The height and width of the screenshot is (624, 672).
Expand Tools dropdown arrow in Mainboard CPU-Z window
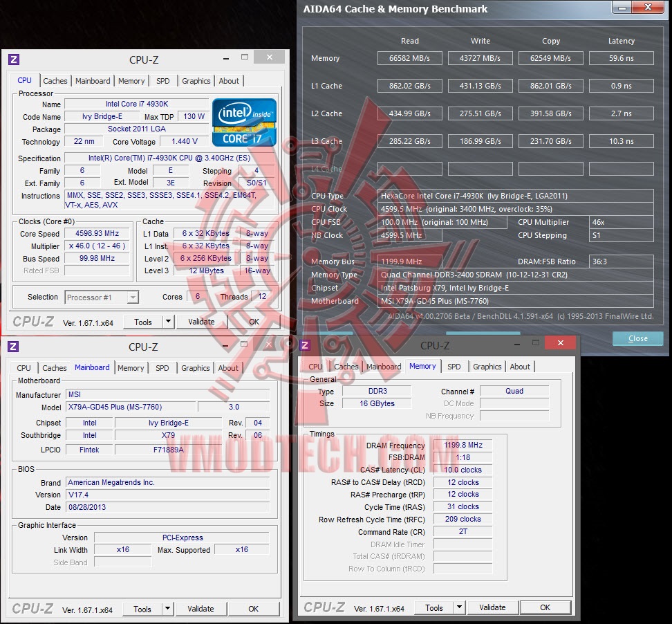tap(167, 609)
